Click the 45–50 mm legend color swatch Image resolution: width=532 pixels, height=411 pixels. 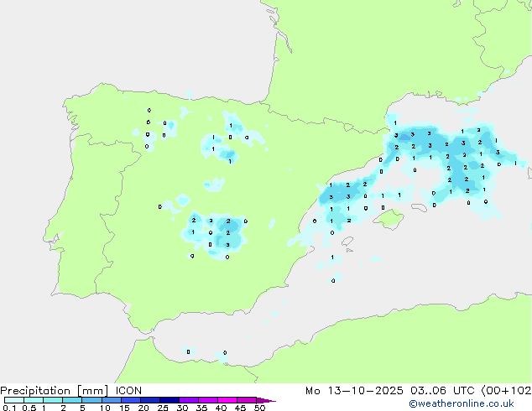coord(247,400)
